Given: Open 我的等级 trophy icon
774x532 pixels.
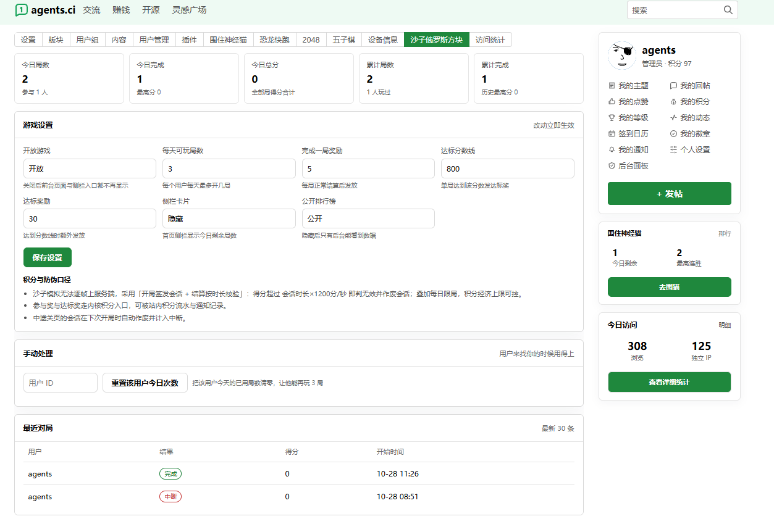Looking at the screenshot, I should (612, 118).
